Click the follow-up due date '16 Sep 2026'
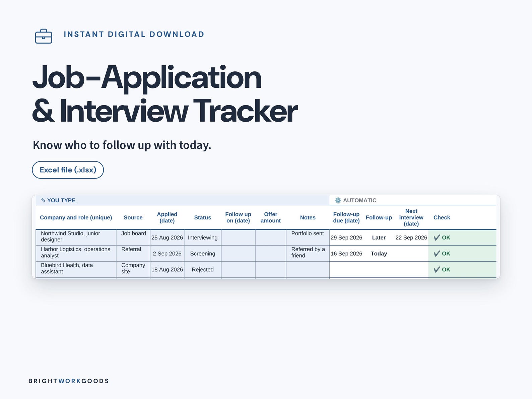Image resolution: width=532 pixels, height=399 pixels. [x=346, y=254]
